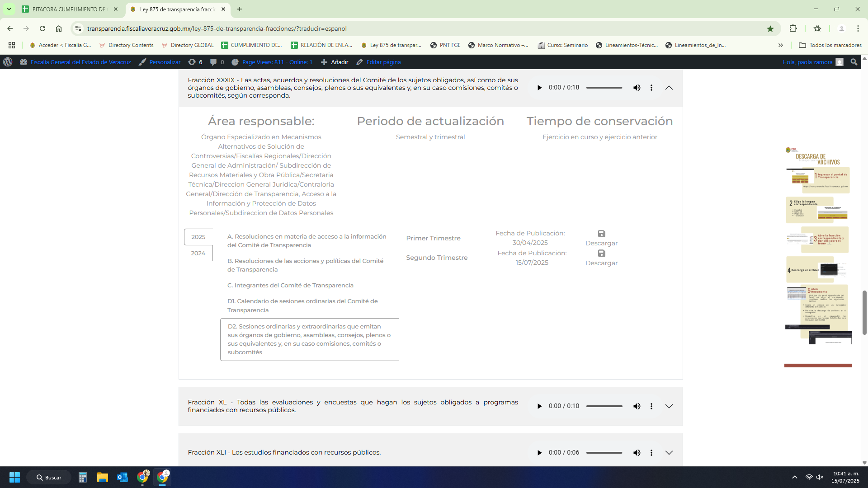This screenshot has width=868, height=488.
Task: Play the Fracción XXXIX audio clip
Action: [539, 88]
